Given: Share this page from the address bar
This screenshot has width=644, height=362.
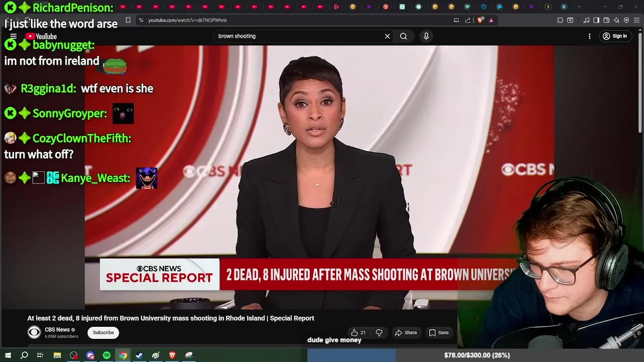Looking at the screenshot, I should [468, 20].
